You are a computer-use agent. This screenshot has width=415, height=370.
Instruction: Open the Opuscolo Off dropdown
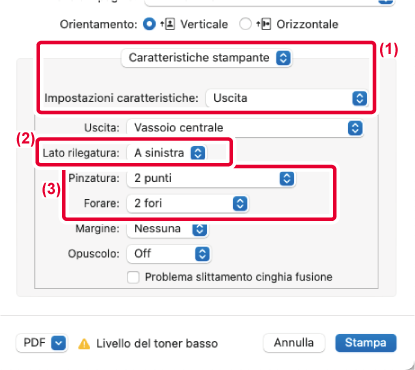(168, 254)
